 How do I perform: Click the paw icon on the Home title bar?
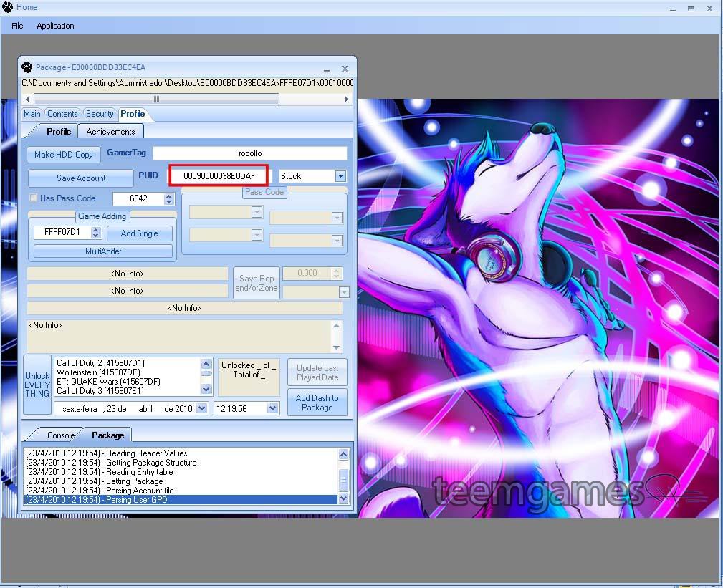(9, 7)
